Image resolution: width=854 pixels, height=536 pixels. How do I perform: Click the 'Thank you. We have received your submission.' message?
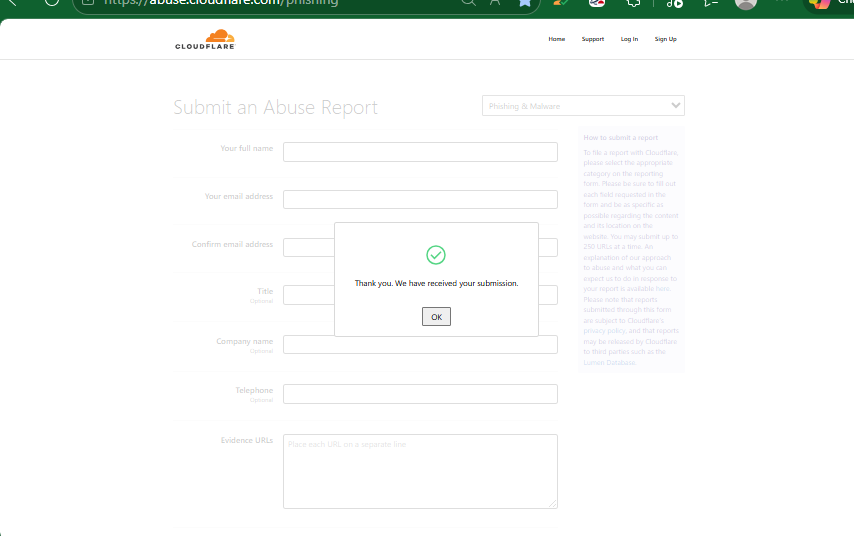tap(436, 283)
